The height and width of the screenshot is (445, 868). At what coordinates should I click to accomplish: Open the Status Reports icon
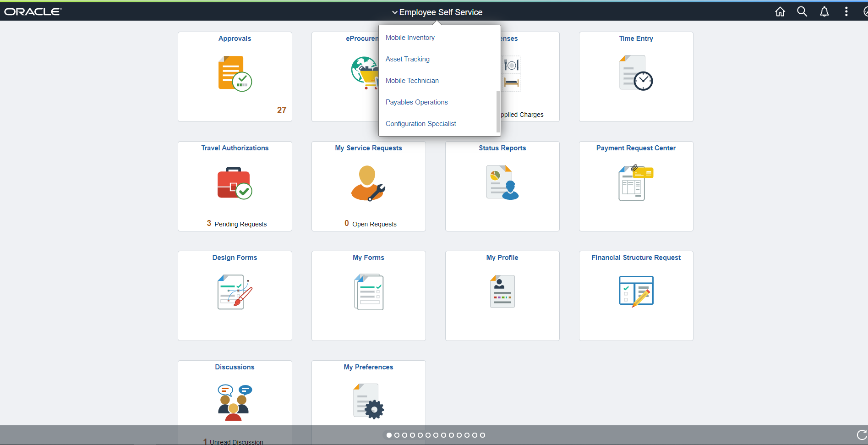(x=502, y=182)
